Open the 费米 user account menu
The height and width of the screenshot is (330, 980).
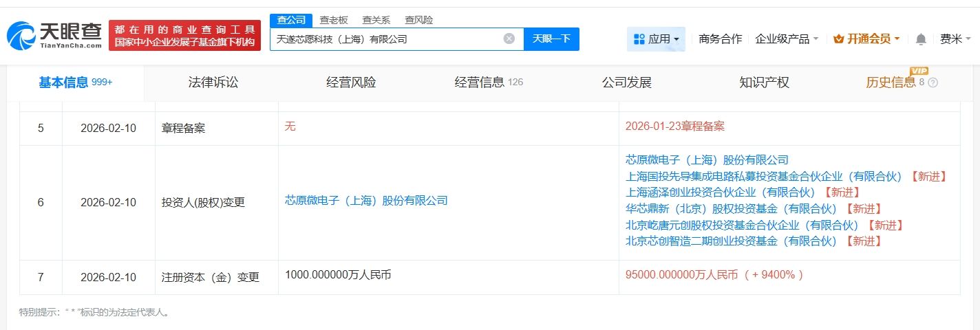coord(956,39)
